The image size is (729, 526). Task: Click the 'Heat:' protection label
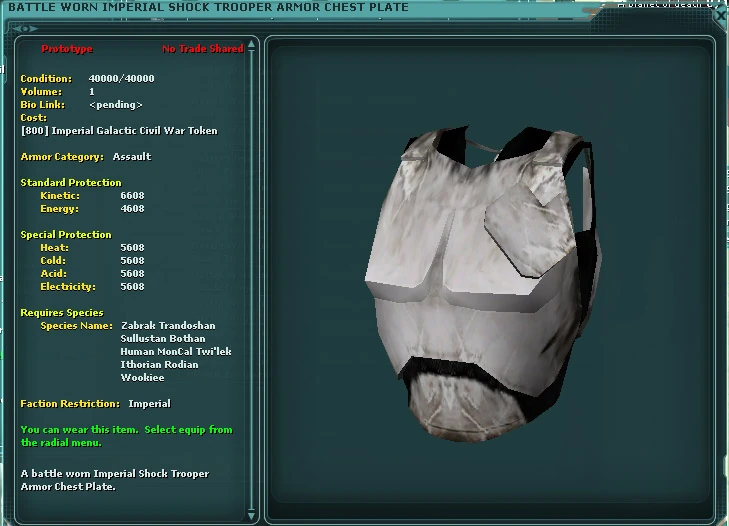(x=54, y=248)
